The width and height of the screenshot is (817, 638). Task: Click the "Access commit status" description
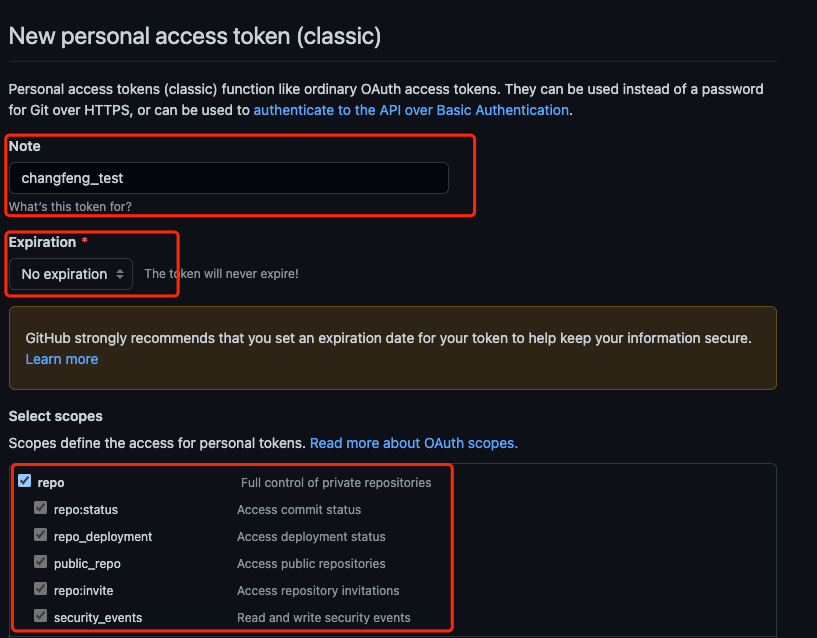299,510
